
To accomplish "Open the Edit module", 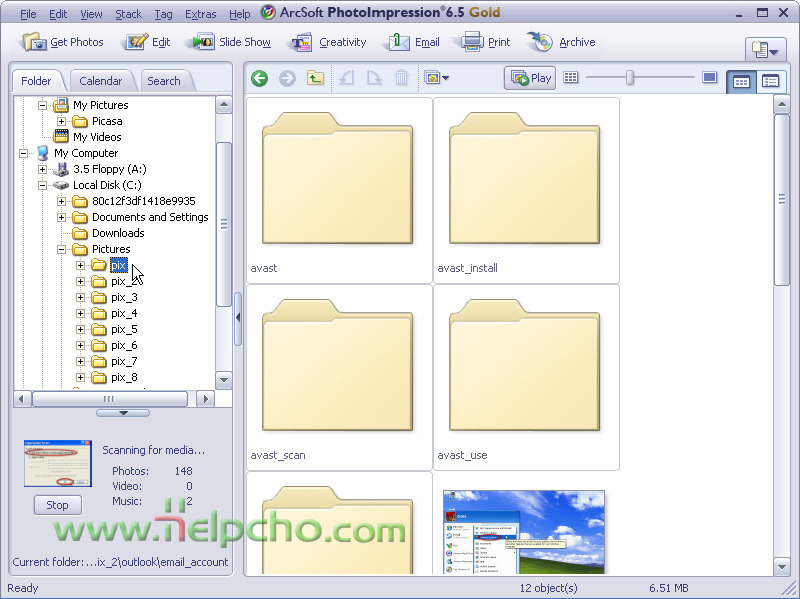I will (148, 42).
